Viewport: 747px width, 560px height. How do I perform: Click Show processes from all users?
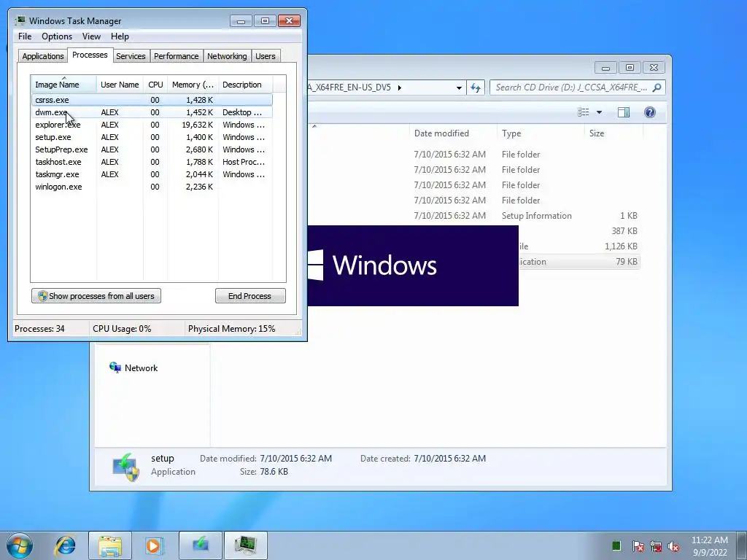(96, 296)
